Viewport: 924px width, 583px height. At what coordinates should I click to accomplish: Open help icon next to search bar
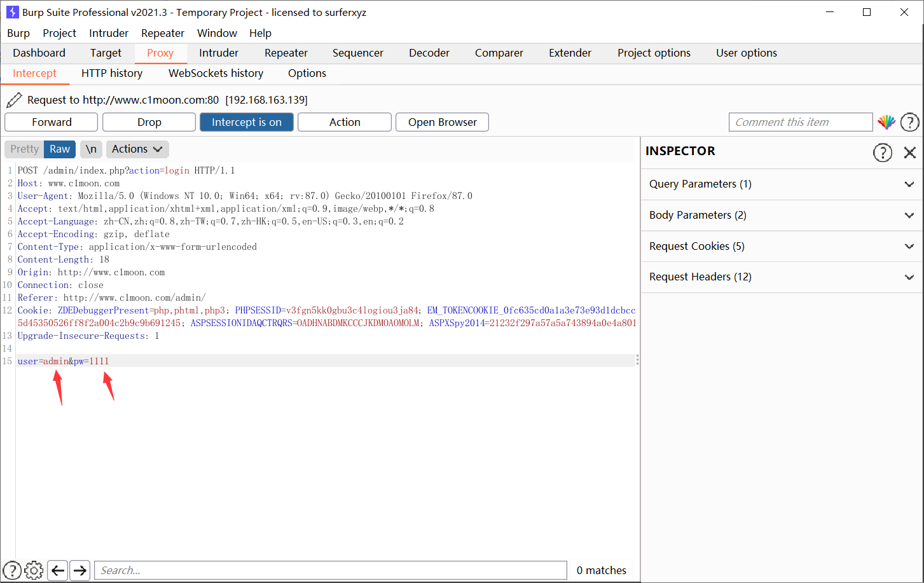coord(12,570)
